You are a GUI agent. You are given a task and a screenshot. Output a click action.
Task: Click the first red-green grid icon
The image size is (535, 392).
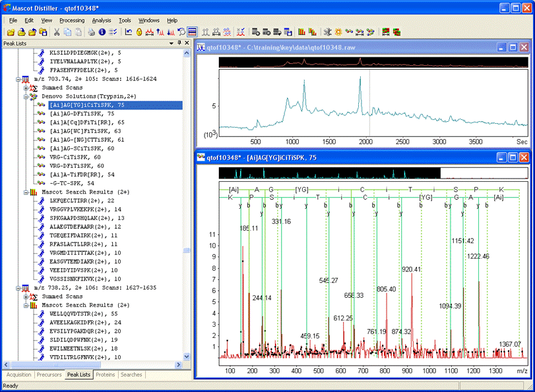click(386, 32)
